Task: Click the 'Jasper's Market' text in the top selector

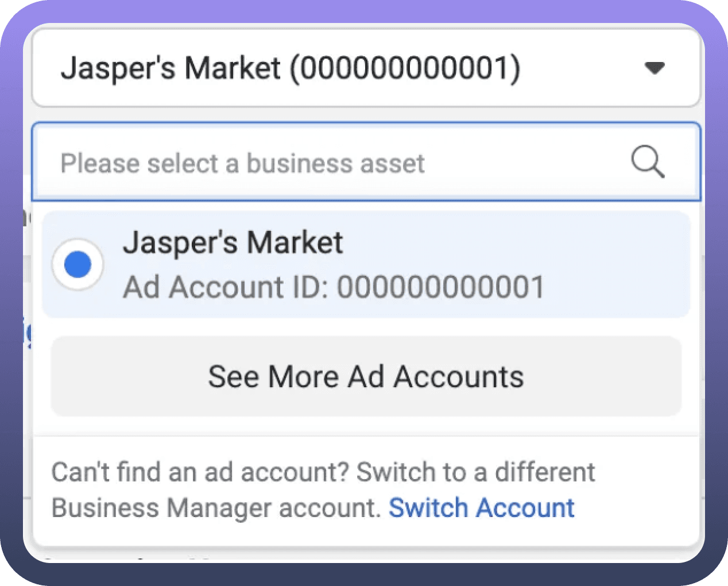Action: (x=171, y=68)
